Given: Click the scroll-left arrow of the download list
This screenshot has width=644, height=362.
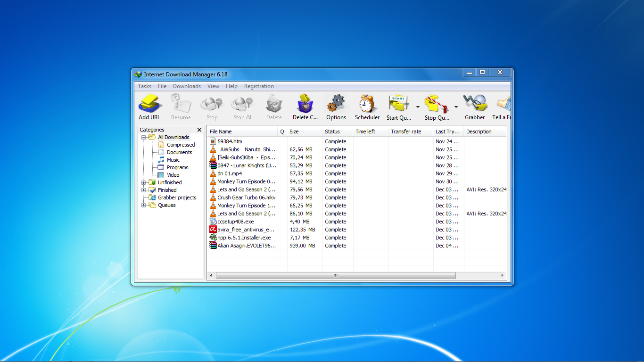Looking at the screenshot, I should (x=211, y=275).
